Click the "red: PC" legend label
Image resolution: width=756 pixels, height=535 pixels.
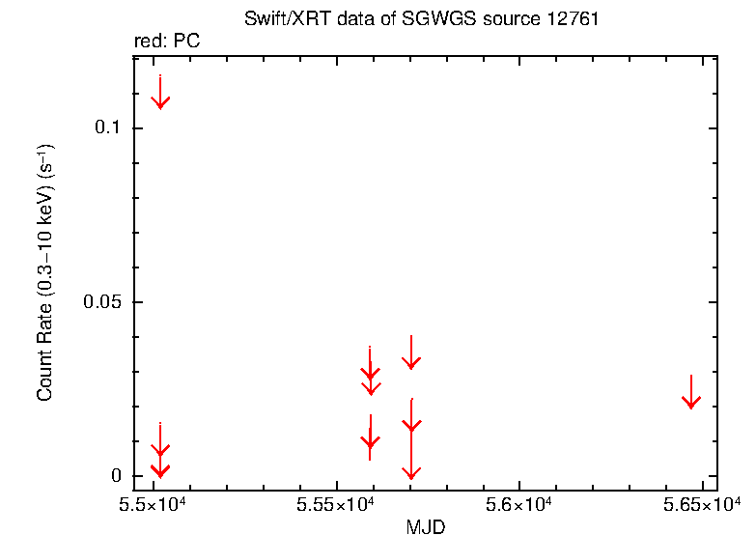[166, 42]
